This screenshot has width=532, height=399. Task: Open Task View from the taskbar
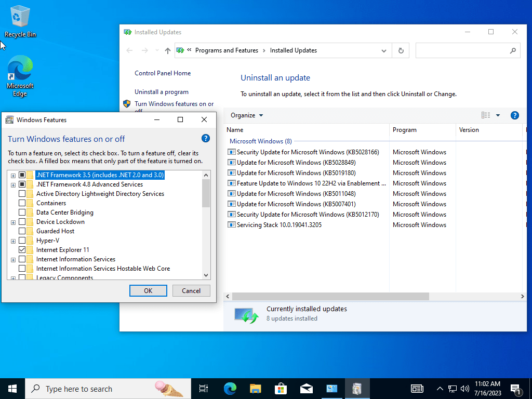tap(204, 389)
